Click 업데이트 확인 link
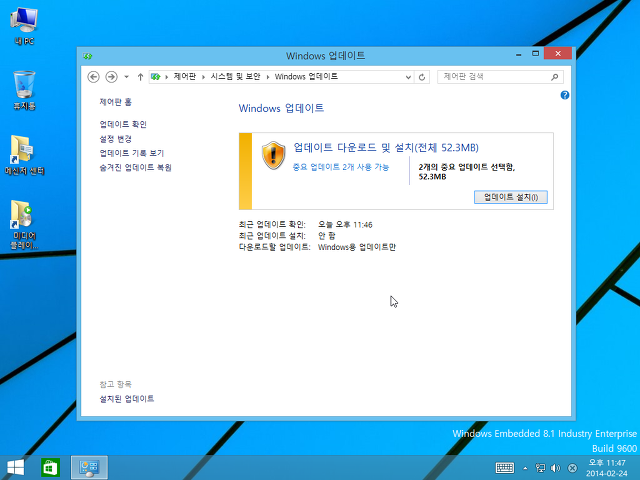The height and width of the screenshot is (480, 640). coord(123,124)
